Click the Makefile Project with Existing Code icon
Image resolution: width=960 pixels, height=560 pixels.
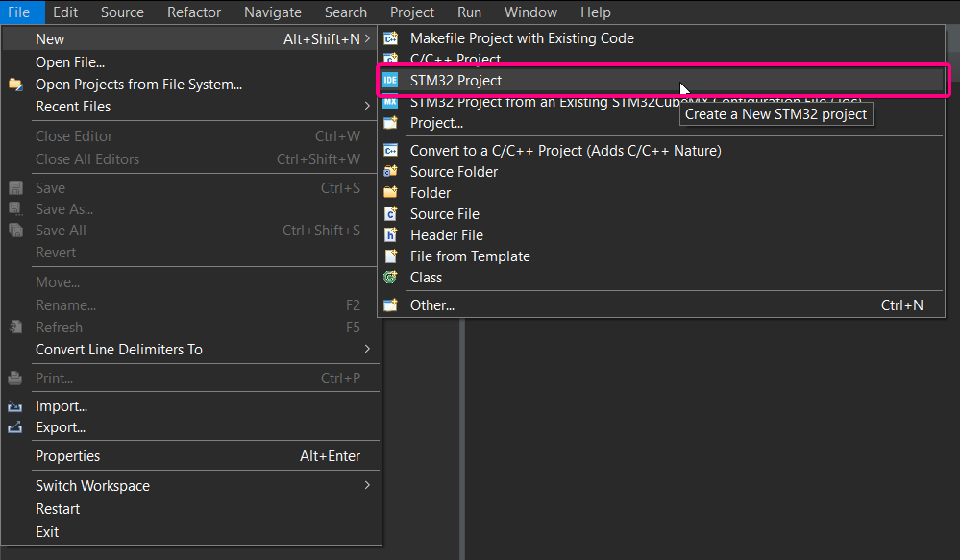pos(390,38)
